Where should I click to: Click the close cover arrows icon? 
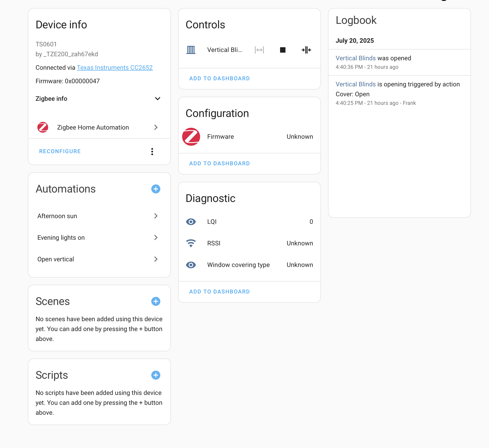306,50
